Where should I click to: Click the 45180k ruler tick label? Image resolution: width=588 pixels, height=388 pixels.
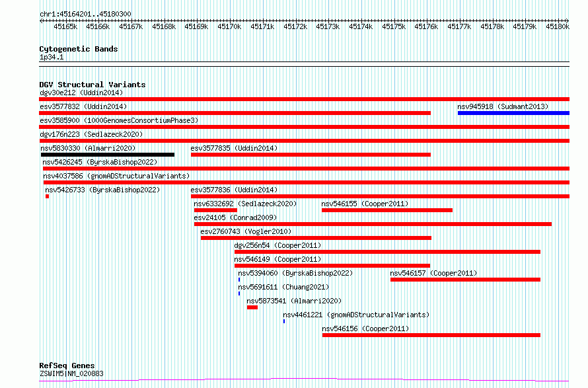(558, 26)
